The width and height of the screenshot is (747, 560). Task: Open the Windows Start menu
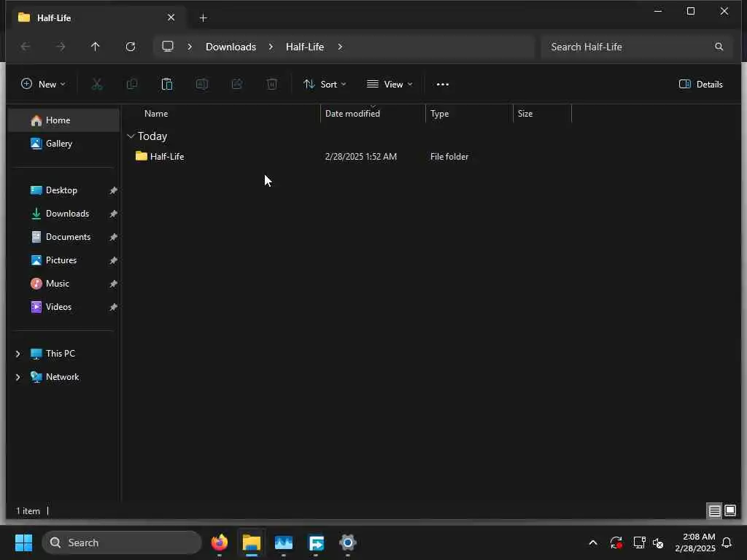23,542
